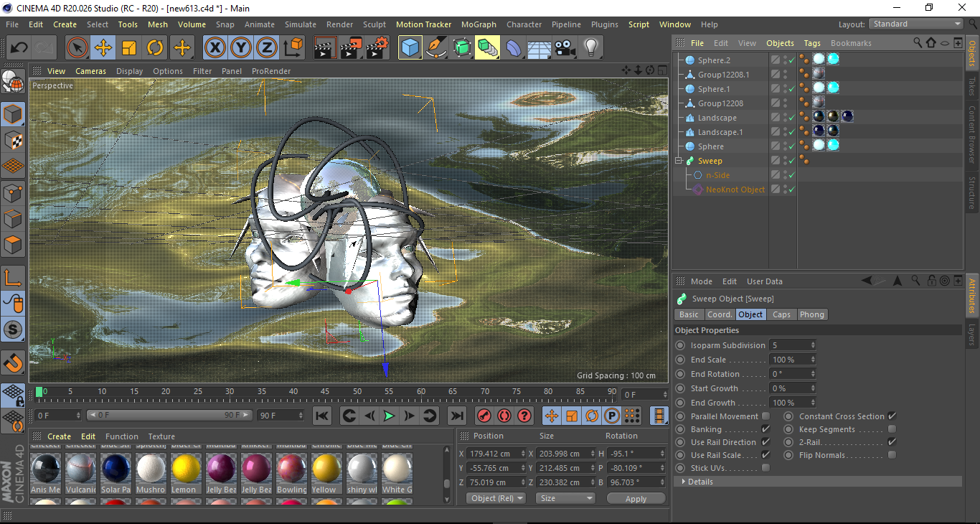
Task: Add a Floor environment object
Action: (540, 48)
